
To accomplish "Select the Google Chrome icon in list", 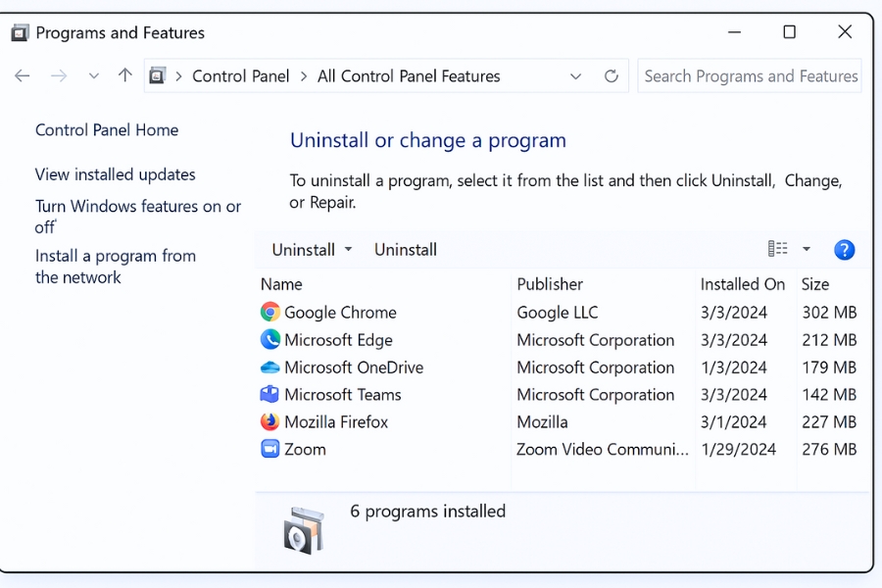I will click(x=270, y=313).
